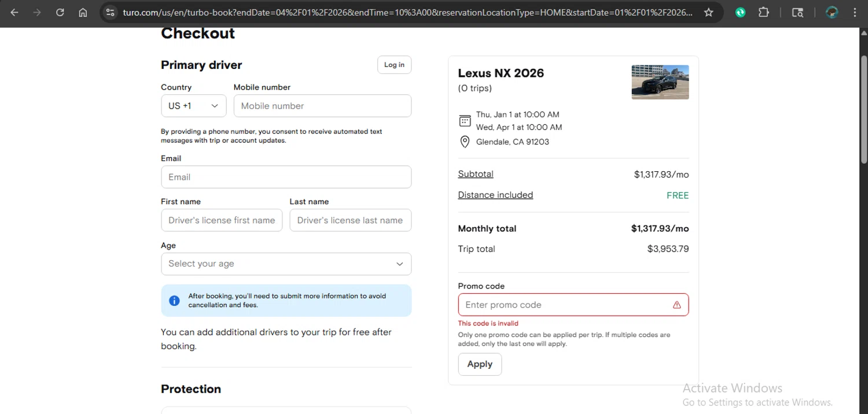Click the Email input field
The width and height of the screenshot is (868, 414).
pyautogui.click(x=286, y=177)
